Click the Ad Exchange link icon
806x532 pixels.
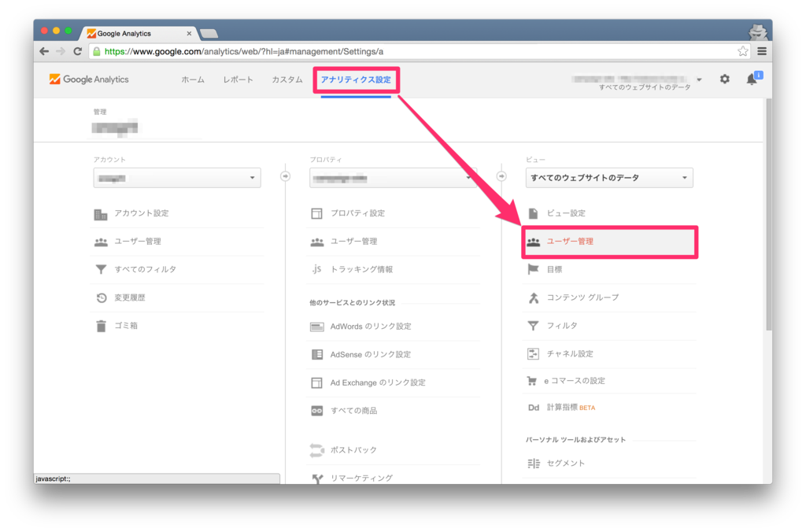(316, 383)
